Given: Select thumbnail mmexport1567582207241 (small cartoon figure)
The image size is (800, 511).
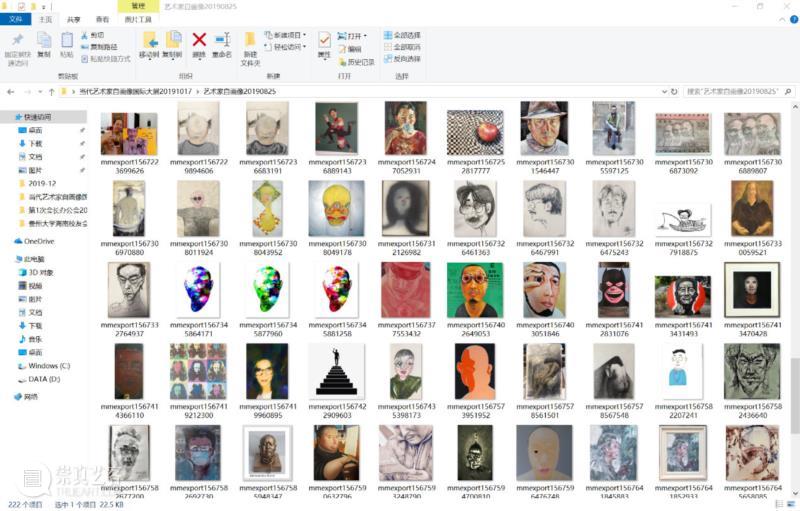Looking at the screenshot, I should coord(683,371).
